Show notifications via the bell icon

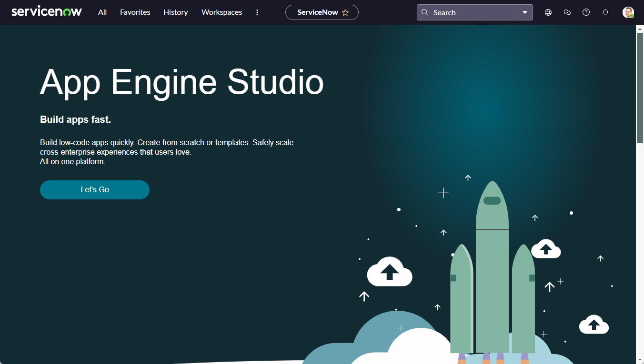[605, 12]
